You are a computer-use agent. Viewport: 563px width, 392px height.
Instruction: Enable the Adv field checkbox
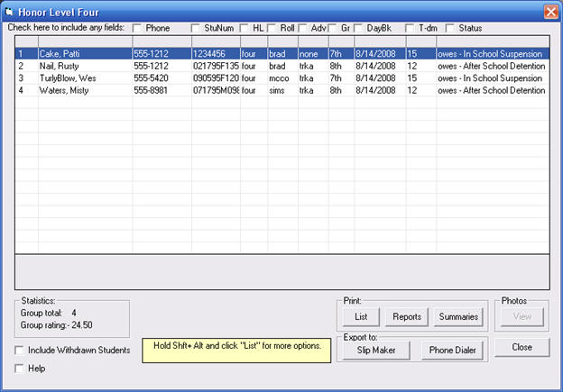click(302, 28)
